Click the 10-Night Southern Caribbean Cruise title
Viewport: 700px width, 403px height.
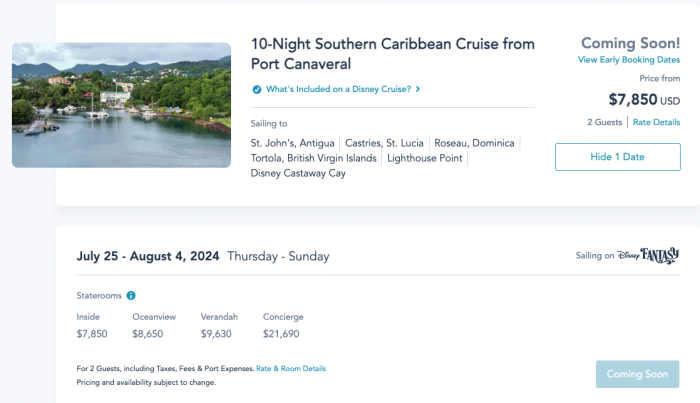[393, 54]
